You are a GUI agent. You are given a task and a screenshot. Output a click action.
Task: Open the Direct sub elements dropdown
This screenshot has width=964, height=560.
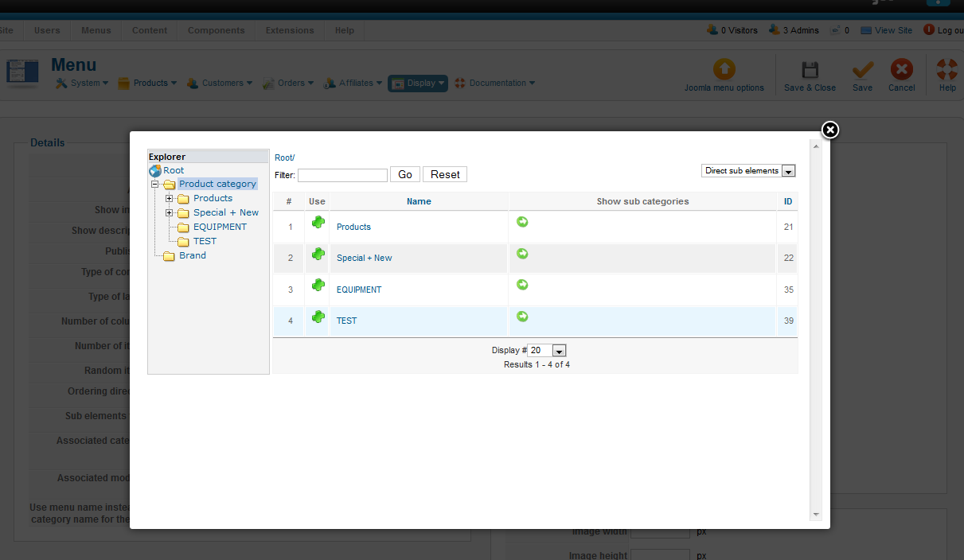[x=748, y=171]
